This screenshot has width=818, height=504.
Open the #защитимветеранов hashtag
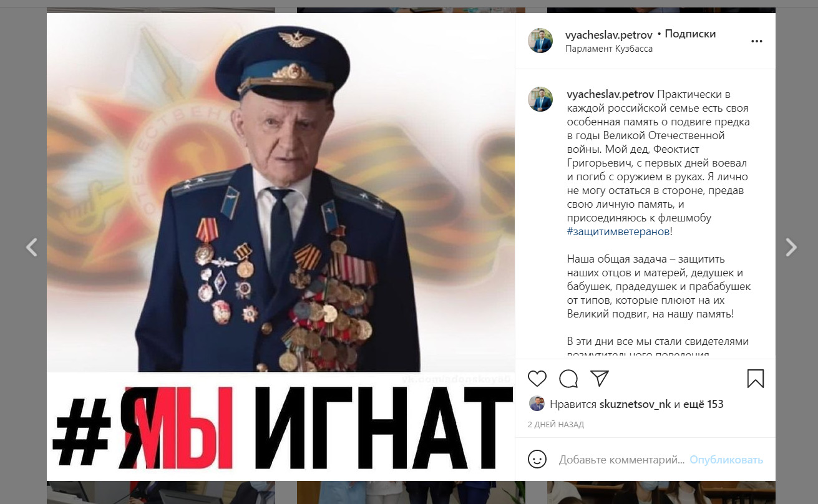[618, 231]
